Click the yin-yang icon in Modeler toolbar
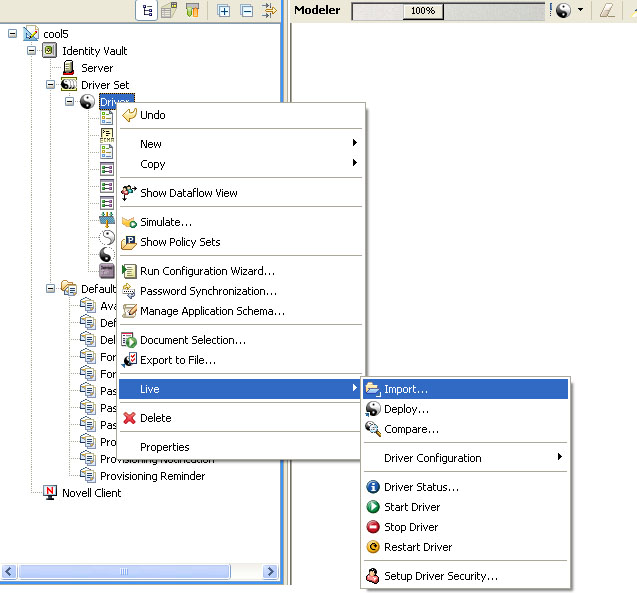637x593 pixels. click(563, 11)
